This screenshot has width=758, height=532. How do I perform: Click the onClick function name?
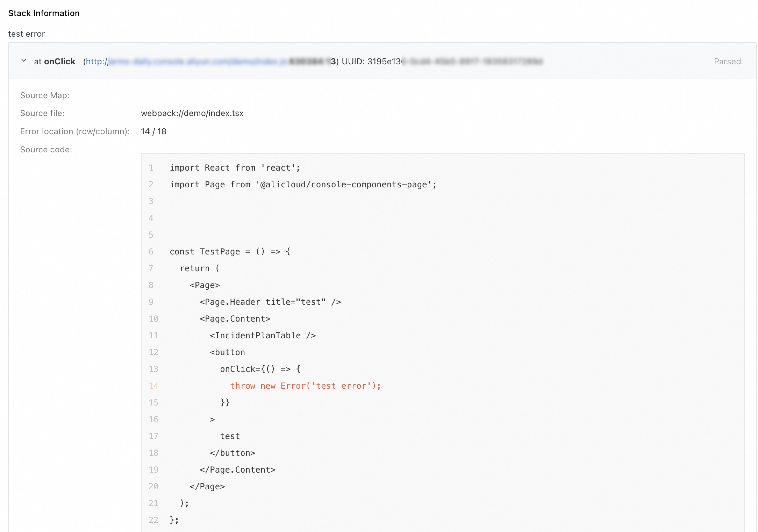pos(59,62)
